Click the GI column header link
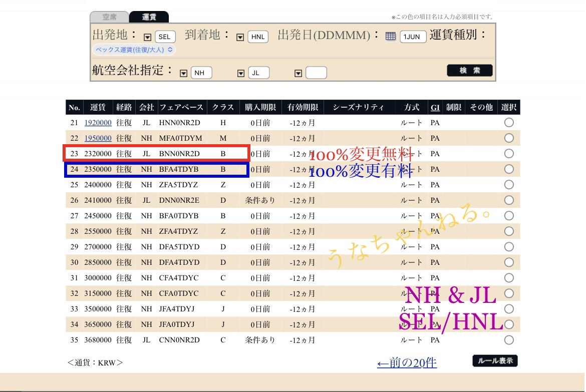Image resolution: width=586 pixels, height=392 pixels. click(435, 107)
